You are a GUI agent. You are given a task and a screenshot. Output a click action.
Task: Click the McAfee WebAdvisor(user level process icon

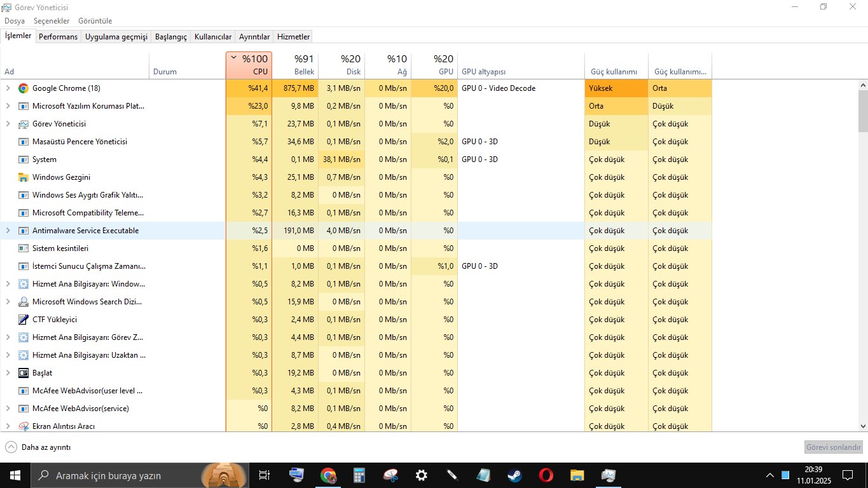click(24, 391)
